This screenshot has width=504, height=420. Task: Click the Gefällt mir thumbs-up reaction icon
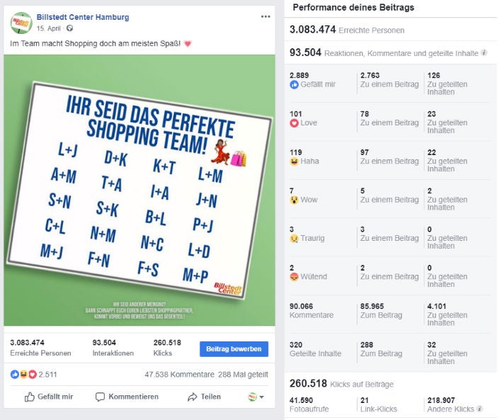[294, 85]
